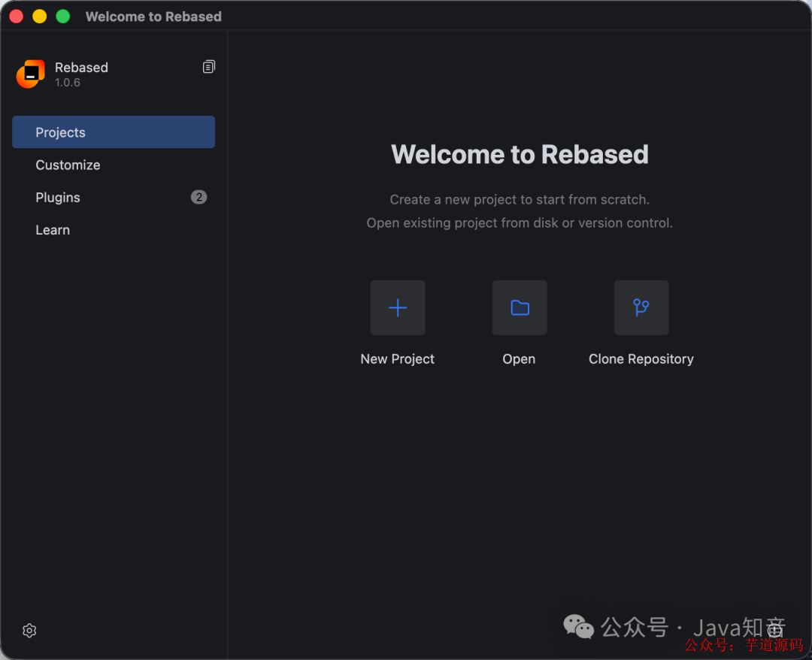Image resolution: width=812 pixels, height=660 pixels.
Task: Click the Rebased app logo
Action: 31,74
